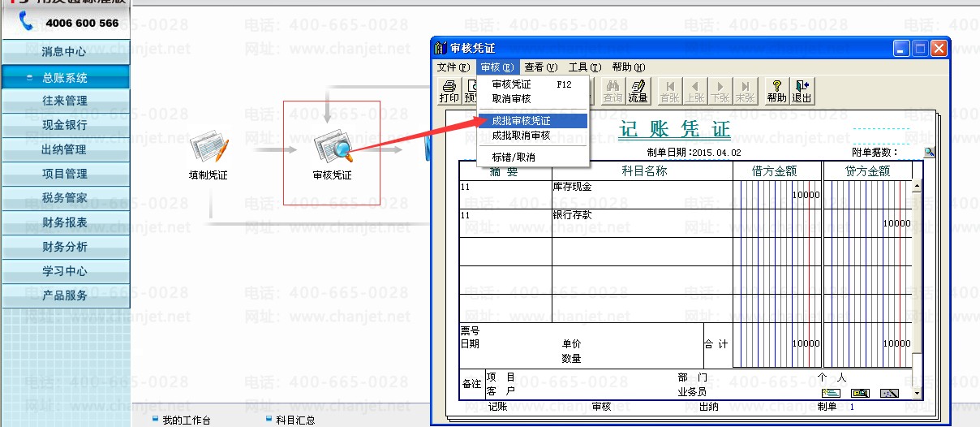
Task: Click the Print (打印) toolbar icon
Action: 449,90
